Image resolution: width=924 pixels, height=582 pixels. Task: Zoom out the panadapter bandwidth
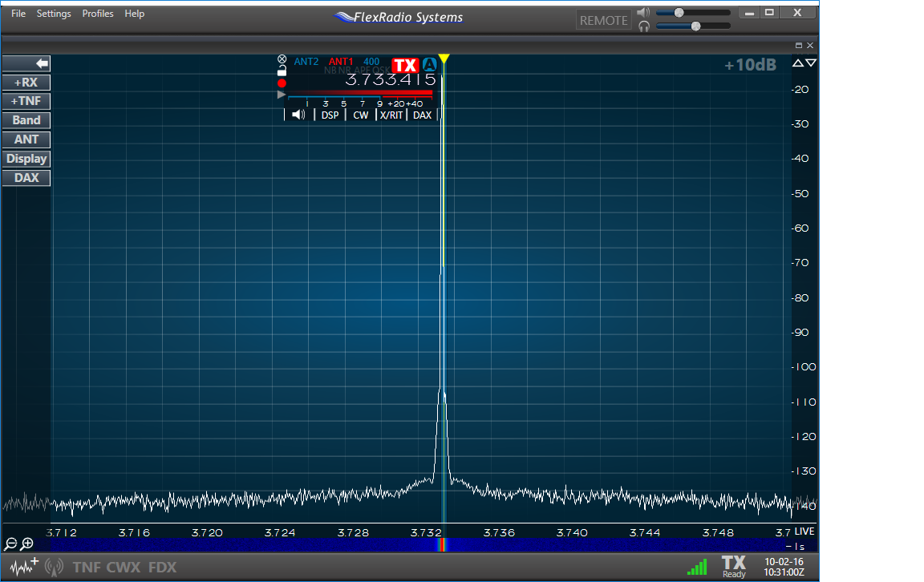coord(10,544)
